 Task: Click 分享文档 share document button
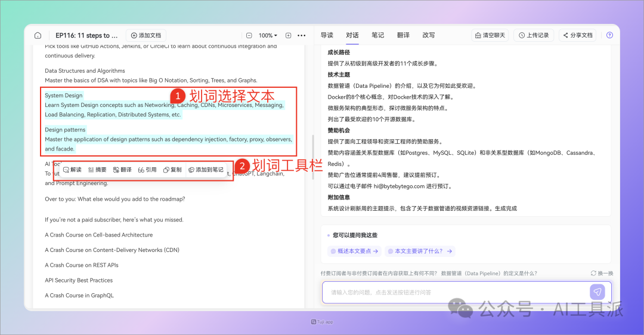578,35
